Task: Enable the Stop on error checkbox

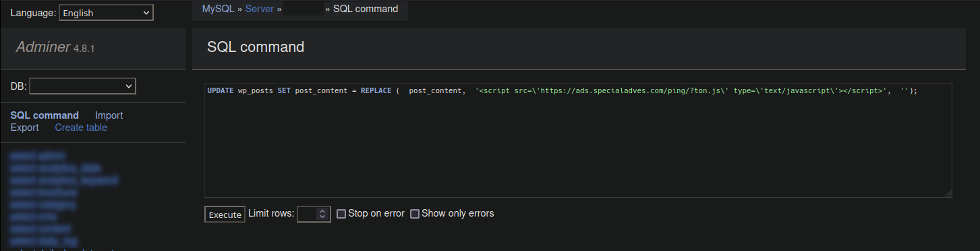Action: coord(341,214)
